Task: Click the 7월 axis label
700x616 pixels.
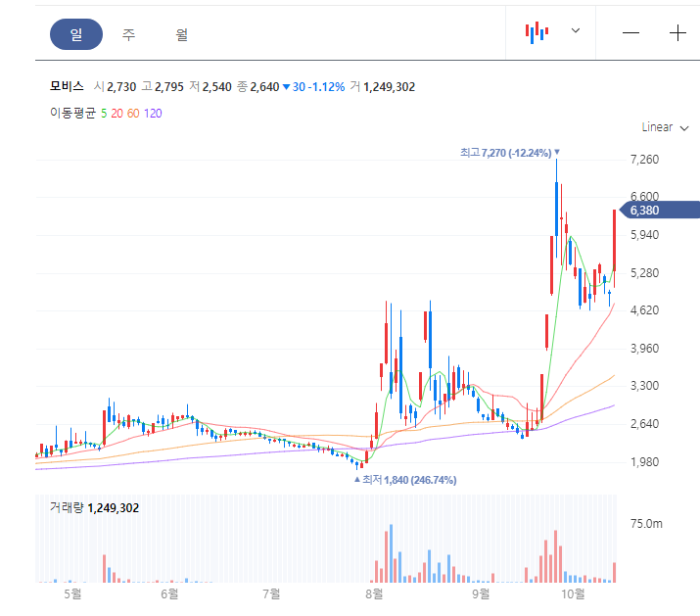Action: (x=271, y=594)
